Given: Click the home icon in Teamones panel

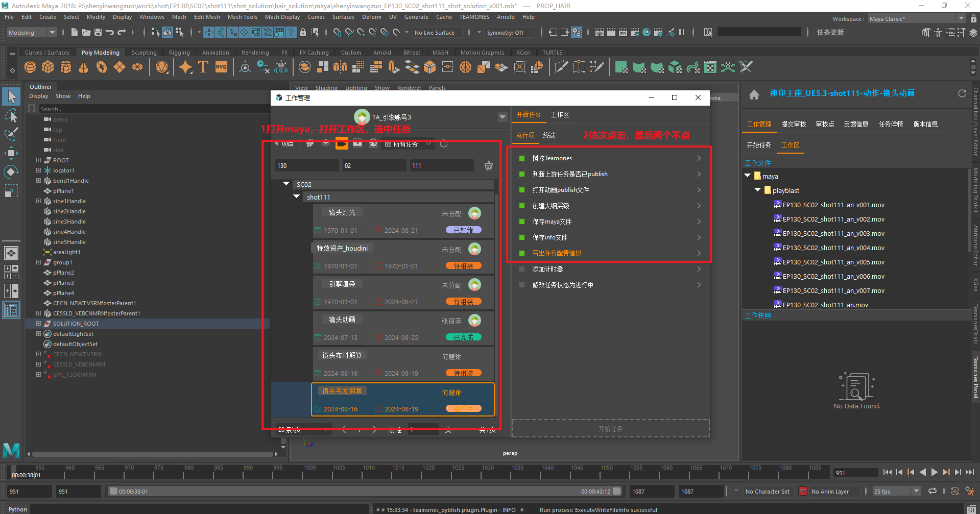Looking at the screenshot, I should [x=754, y=94].
